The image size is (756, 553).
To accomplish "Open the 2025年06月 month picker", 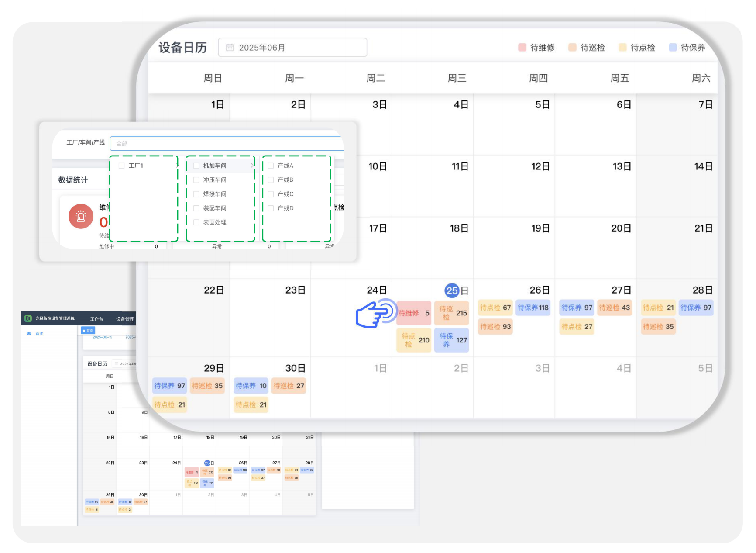I will [x=292, y=48].
